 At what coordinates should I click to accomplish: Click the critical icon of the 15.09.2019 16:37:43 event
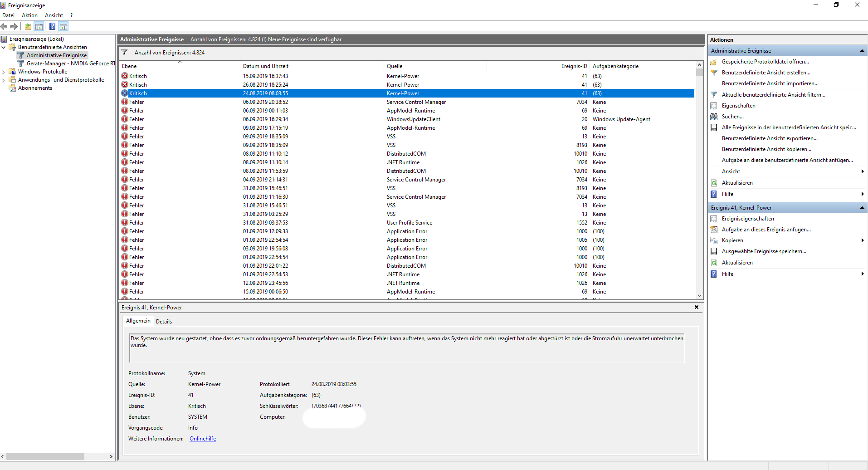click(x=125, y=76)
